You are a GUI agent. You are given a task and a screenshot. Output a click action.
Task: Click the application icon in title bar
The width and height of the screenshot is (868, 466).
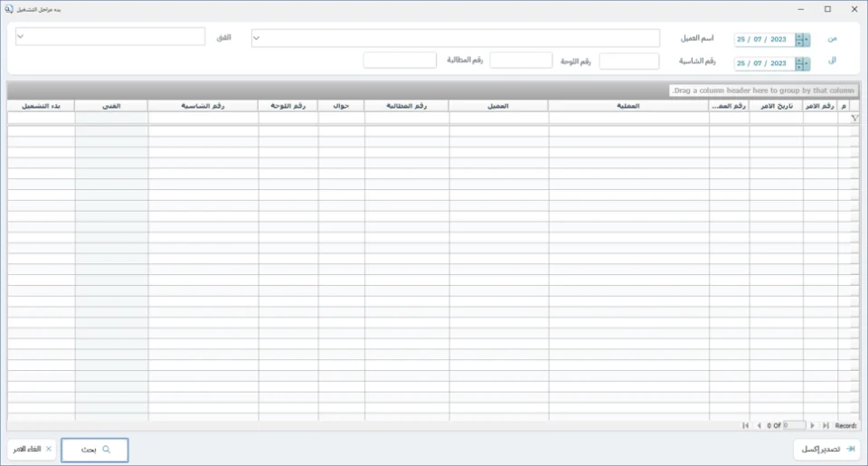[x=9, y=9]
